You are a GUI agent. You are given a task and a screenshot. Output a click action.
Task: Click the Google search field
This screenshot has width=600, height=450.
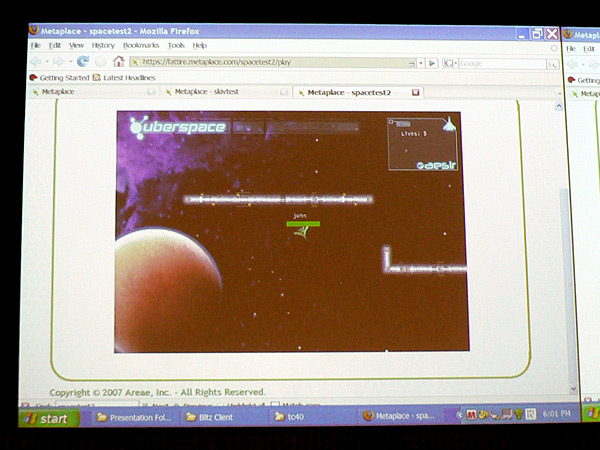pyautogui.click(x=502, y=64)
